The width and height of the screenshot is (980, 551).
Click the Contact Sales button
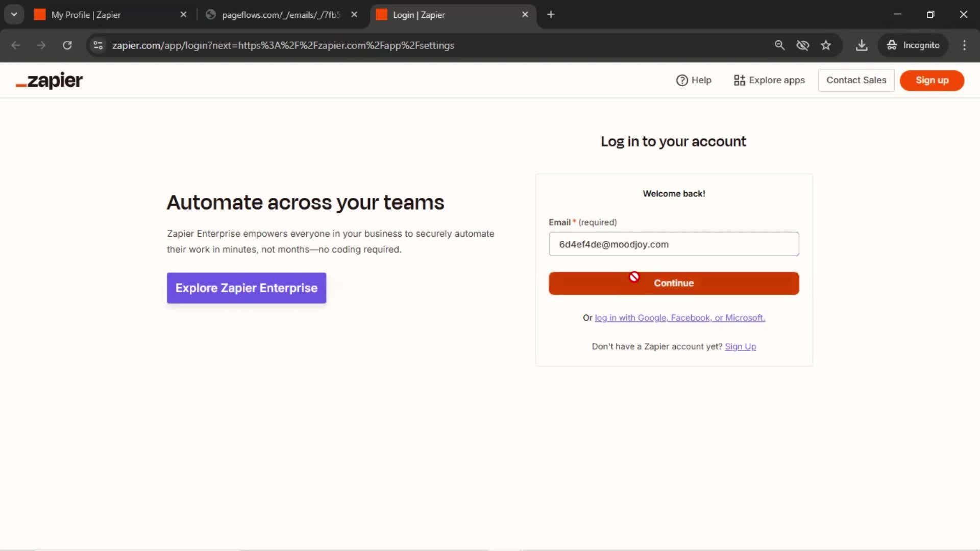(856, 80)
